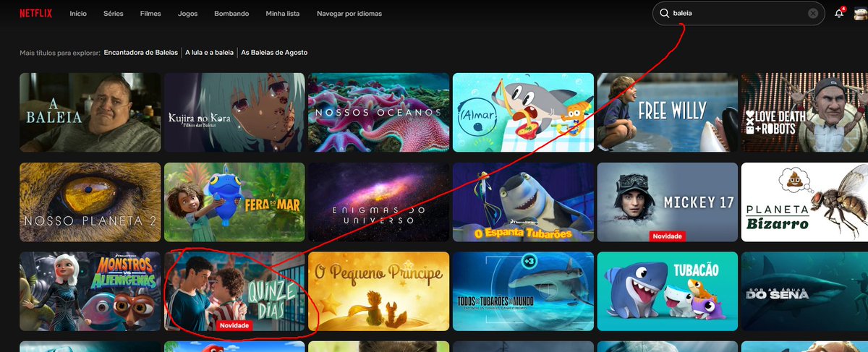Explore the A lula e a baleia suggestion
868x352 pixels.
pyautogui.click(x=210, y=53)
